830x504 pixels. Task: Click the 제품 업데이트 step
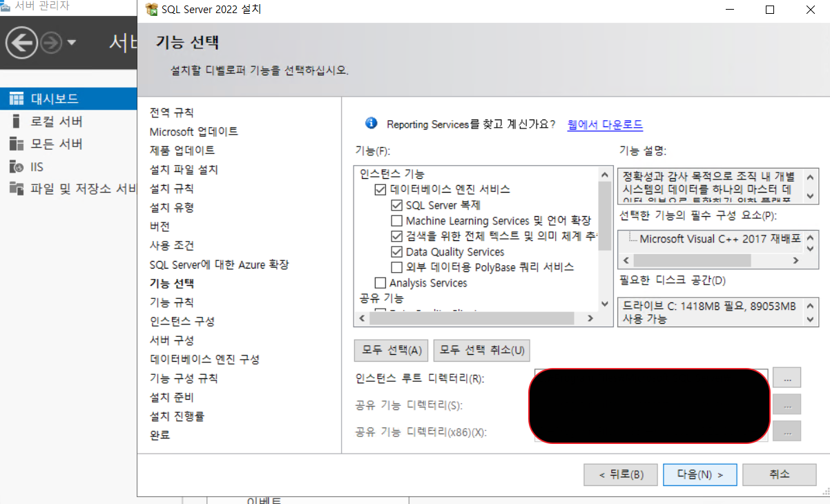pos(182,150)
